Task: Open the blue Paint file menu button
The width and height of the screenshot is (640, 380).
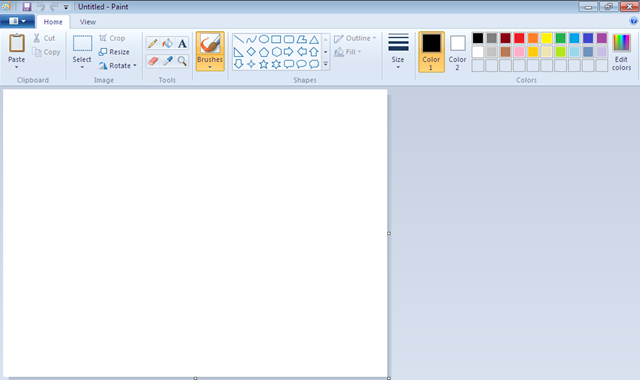Action: [x=17, y=21]
